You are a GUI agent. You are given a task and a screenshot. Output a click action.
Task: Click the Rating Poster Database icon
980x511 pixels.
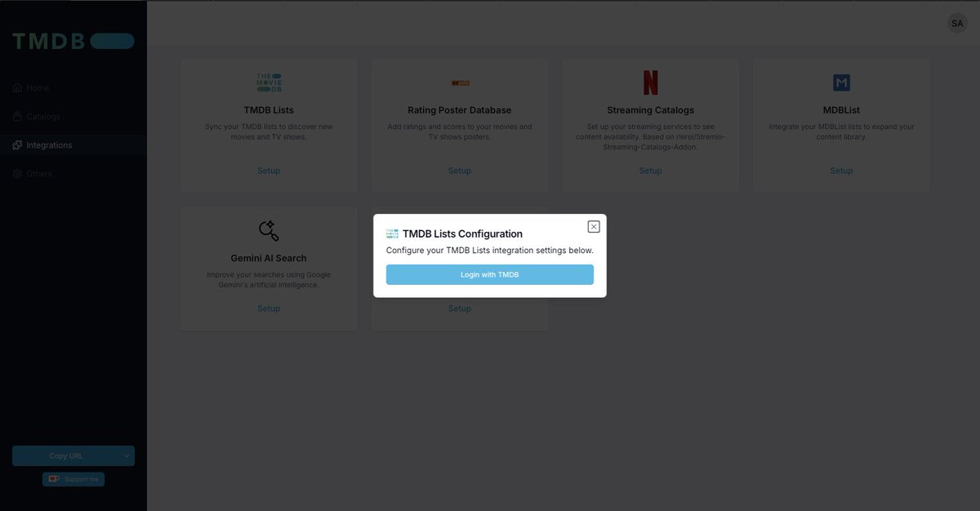click(x=460, y=82)
